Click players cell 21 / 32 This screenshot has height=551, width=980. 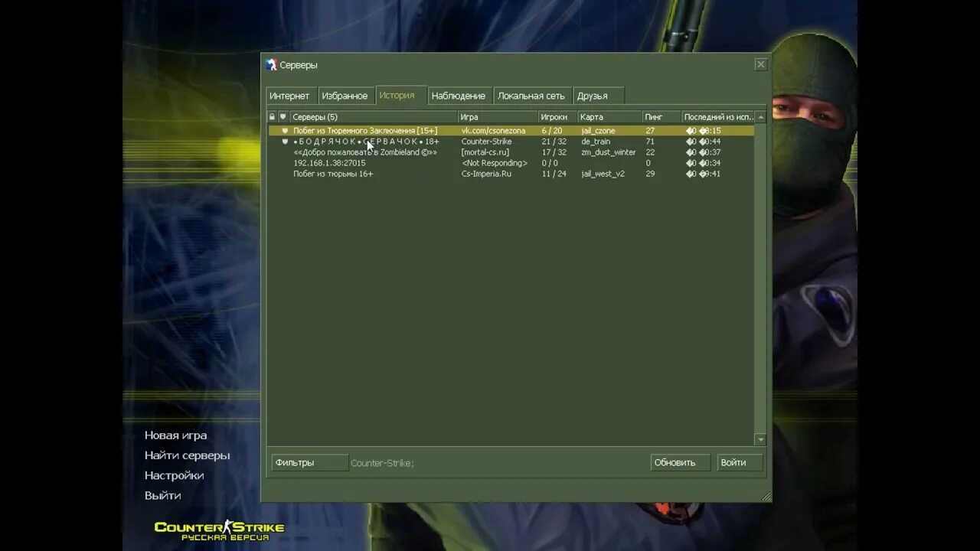554,142
